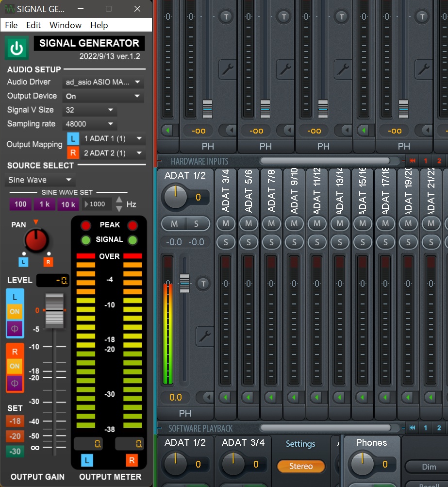Increase sine frequency with up arrow
Viewport: 448px width, 487px height.
[119, 200]
